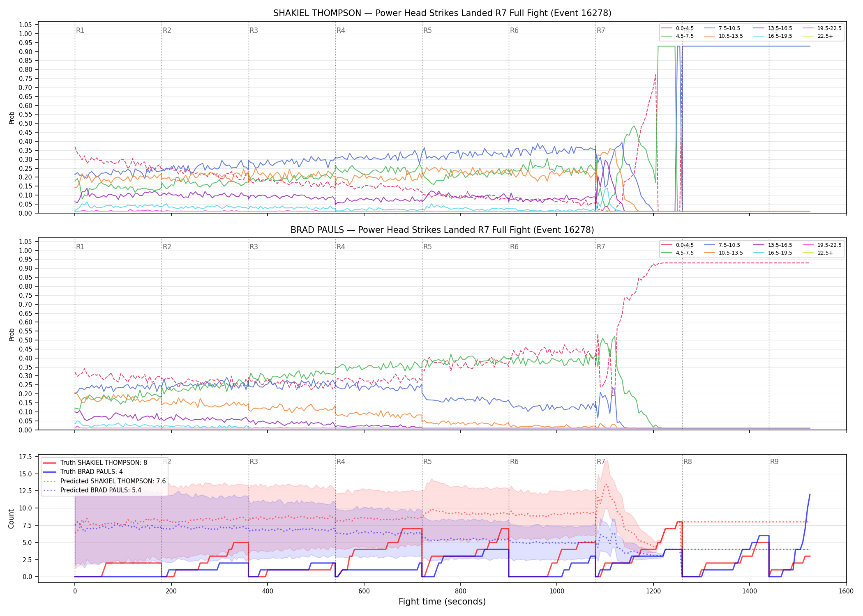Click the R3 round label in bottom Count chart

coord(254,462)
